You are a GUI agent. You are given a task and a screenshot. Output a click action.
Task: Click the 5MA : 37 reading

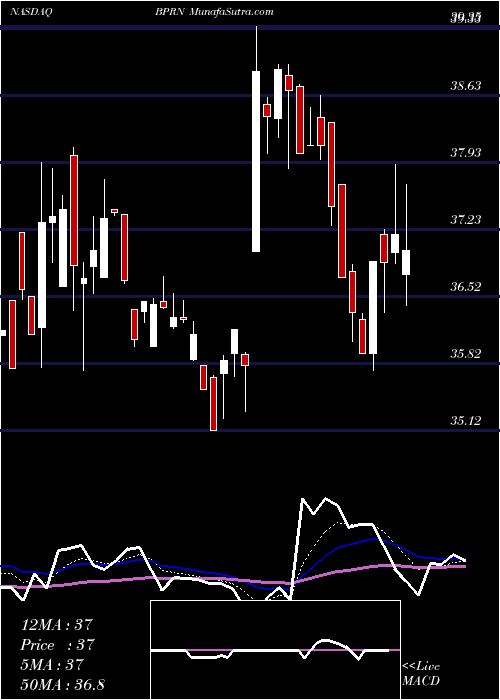(x=52, y=664)
